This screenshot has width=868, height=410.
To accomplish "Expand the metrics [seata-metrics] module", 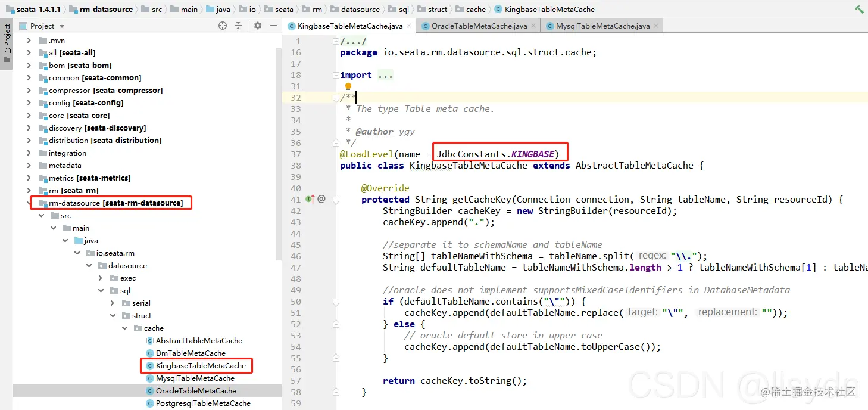I will coord(29,178).
